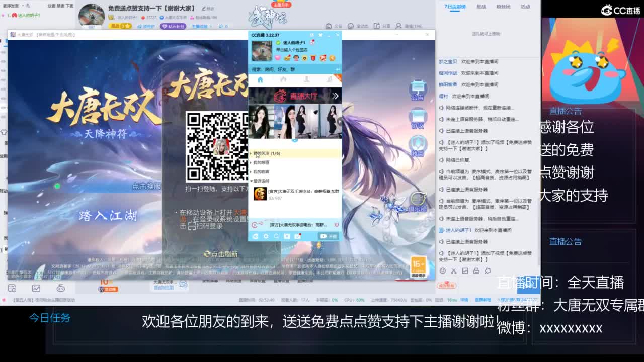Click the 找回 button in game login
The height and width of the screenshot is (362, 644).
coord(417,147)
